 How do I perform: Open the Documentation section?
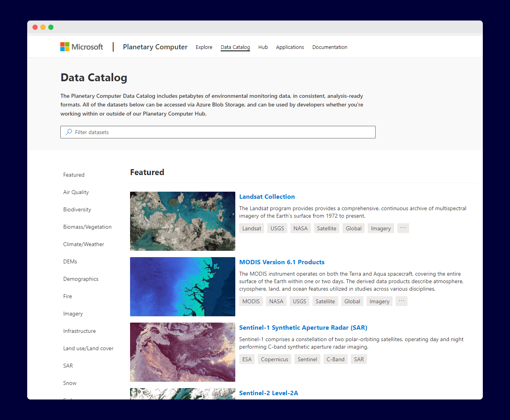click(x=329, y=47)
